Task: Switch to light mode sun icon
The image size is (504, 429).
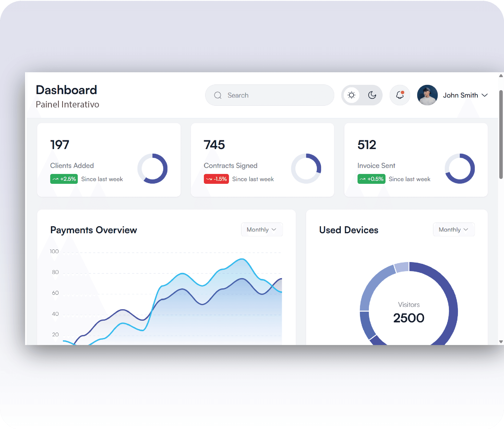Action: tap(351, 95)
